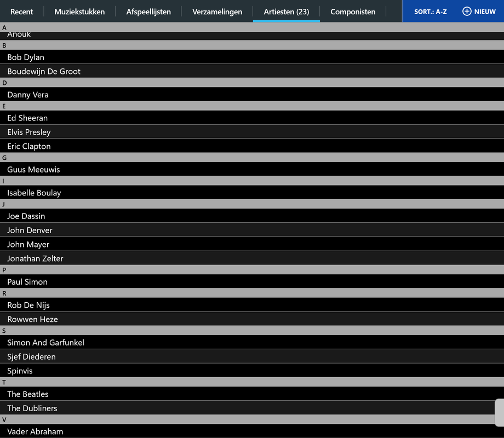Open artist The Beatles
This screenshot has width=504, height=438.
pos(252,394)
